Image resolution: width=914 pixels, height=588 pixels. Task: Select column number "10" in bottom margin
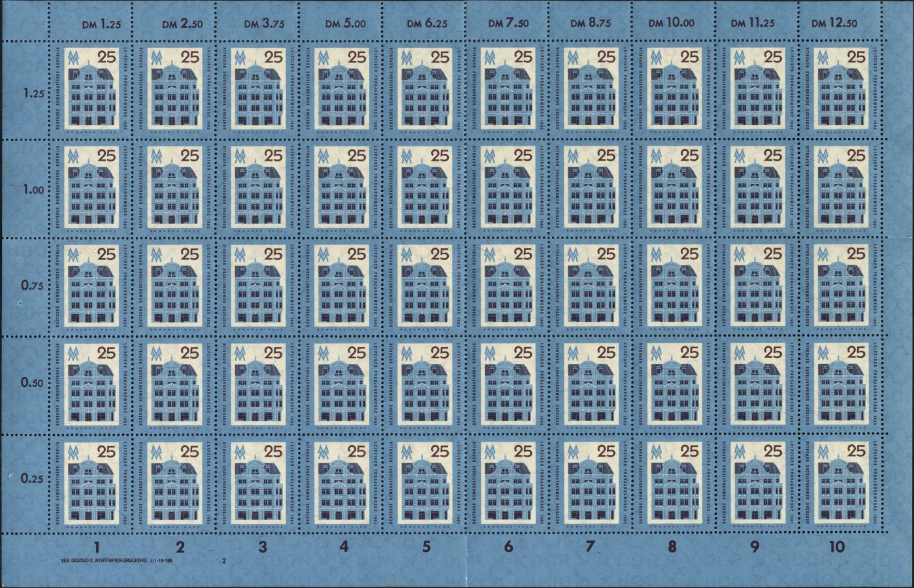coord(836,547)
